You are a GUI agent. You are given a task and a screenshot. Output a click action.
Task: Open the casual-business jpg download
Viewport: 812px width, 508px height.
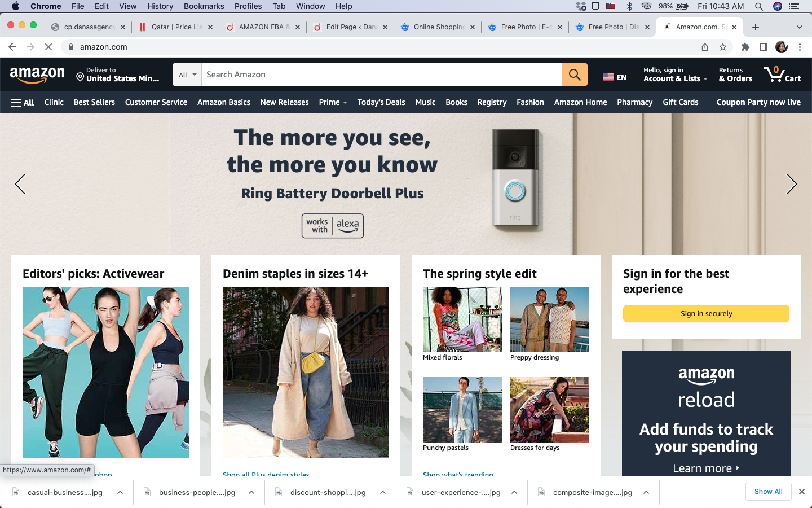click(x=65, y=492)
